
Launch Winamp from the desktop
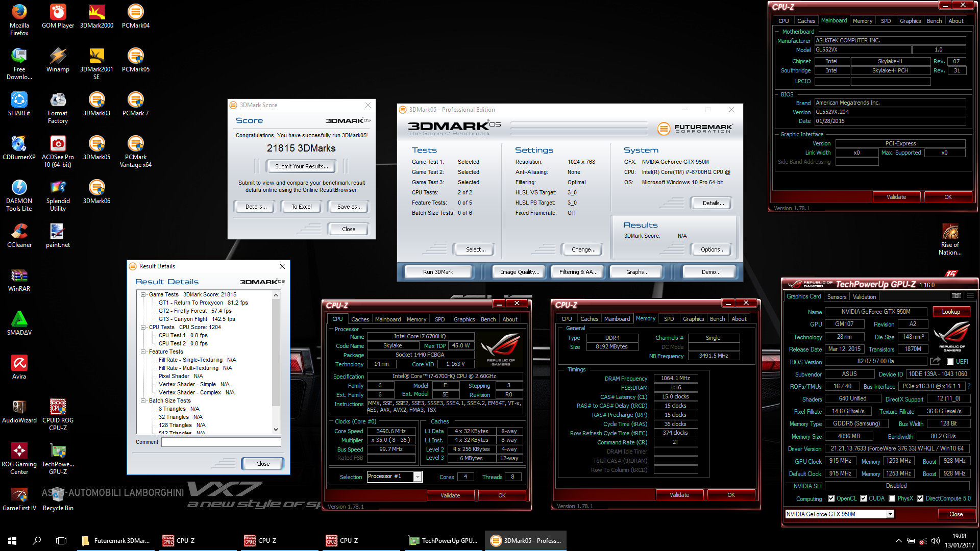pos(58,60)
